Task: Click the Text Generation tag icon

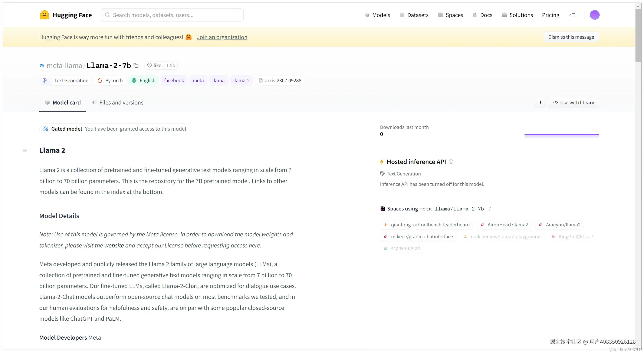Action: [x=45, y=80]
